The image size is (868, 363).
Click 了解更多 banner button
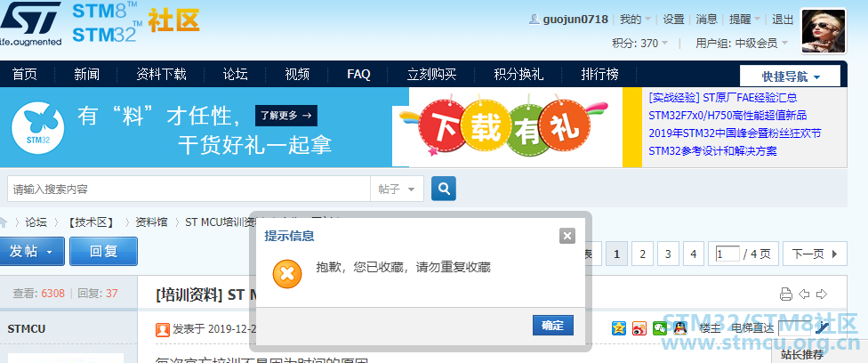click(x=286, y=116)
